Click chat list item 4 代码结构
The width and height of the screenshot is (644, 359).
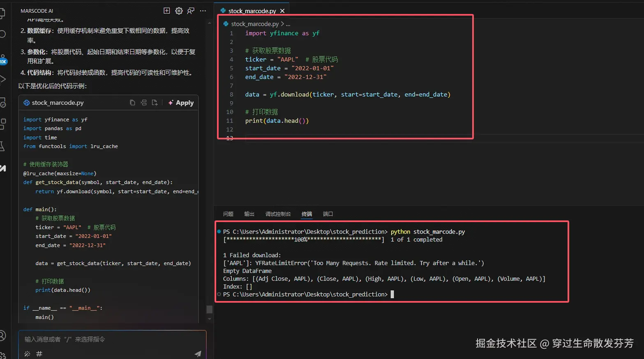point(106,73)
